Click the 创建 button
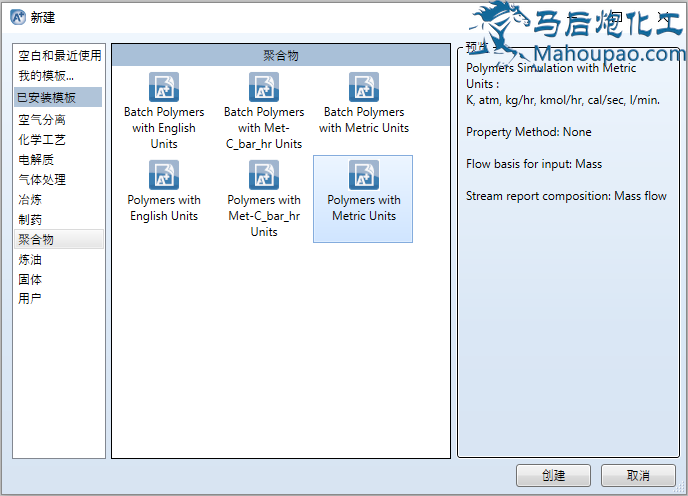This screenshot has width=688, height=496. click(553, 475)
